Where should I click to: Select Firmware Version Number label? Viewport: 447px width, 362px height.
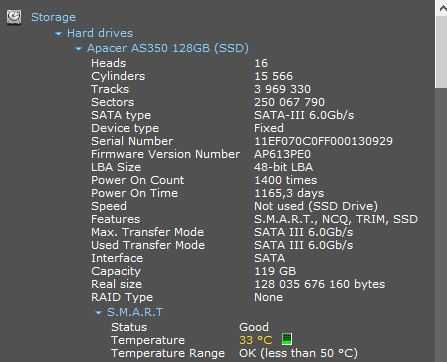click(x=165, y=154)
